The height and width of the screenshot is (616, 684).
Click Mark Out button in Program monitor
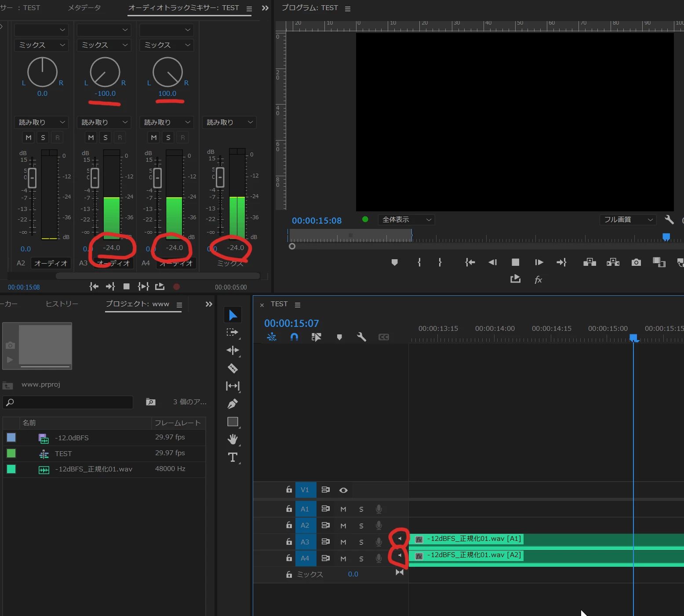tap(440, 262)
